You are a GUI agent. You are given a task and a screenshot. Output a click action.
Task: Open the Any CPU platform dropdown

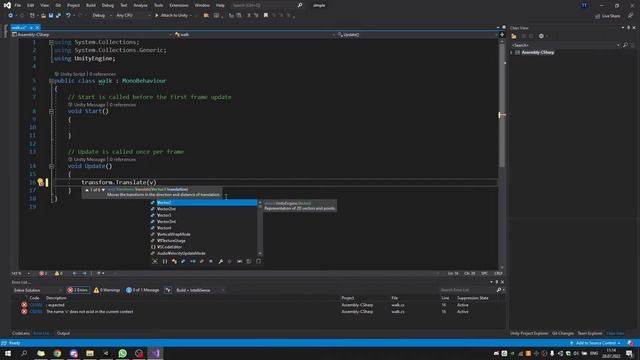coord(133,16)
